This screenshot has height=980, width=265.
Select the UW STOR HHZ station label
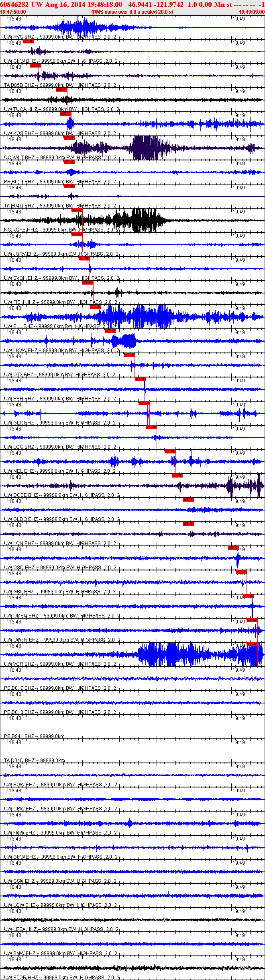click(21, 978)
